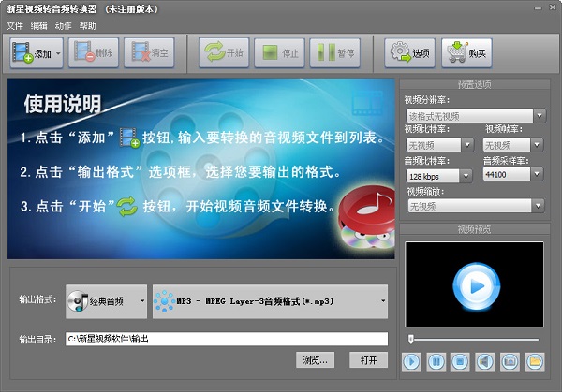Open the 文件 (File) menu
Image resolution: width=562 pixels, height=392 pixels.
[x=15, y=25]
